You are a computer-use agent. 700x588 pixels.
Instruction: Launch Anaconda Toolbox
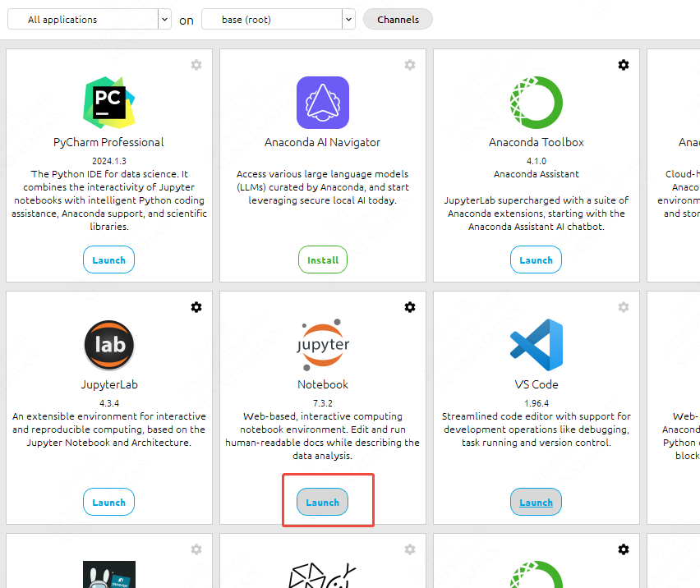tap(537, 260)
